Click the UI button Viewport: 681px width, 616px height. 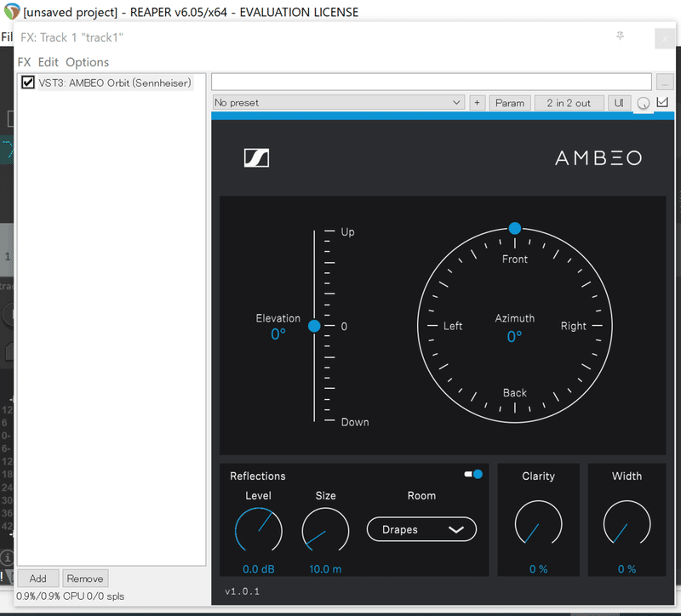click(619, 103)
